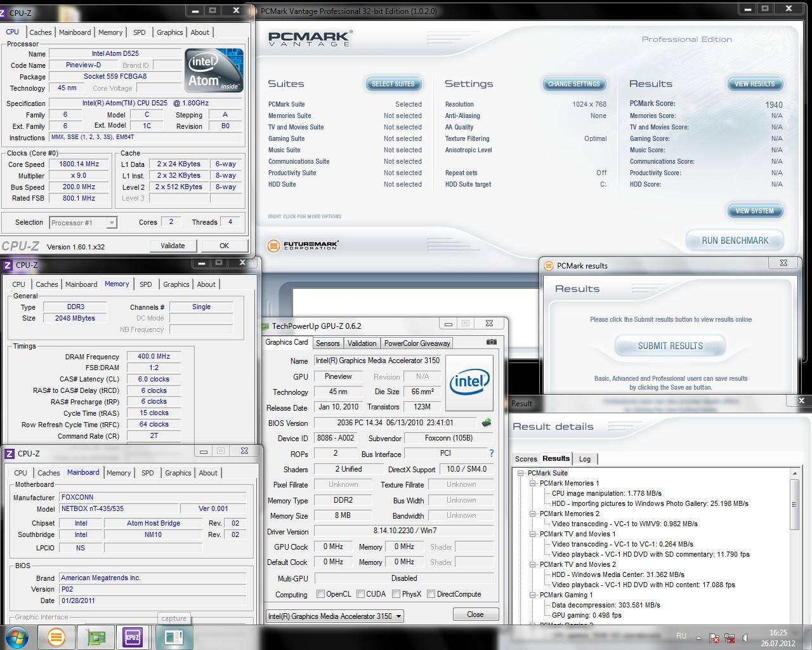This screenshot has width=812, height=650.
Task: Collapse the PCMark Memories 2 node
Action: [x=533, y=514]
